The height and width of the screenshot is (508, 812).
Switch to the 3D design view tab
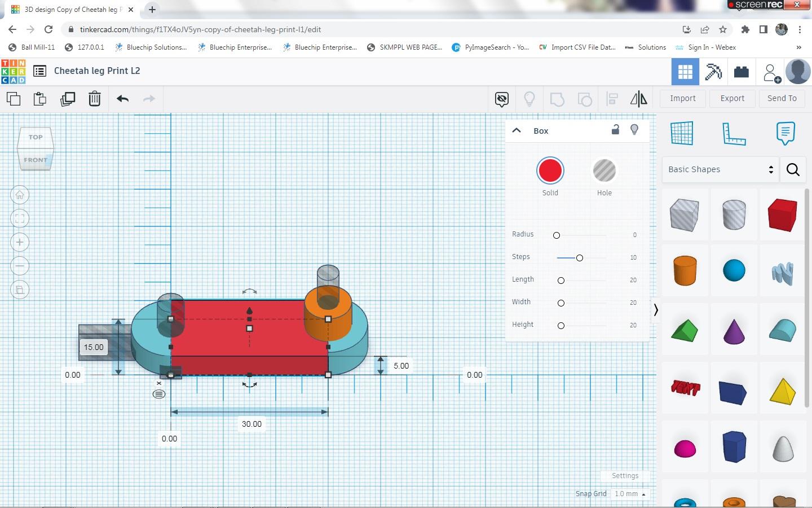[x=685, y=72]
